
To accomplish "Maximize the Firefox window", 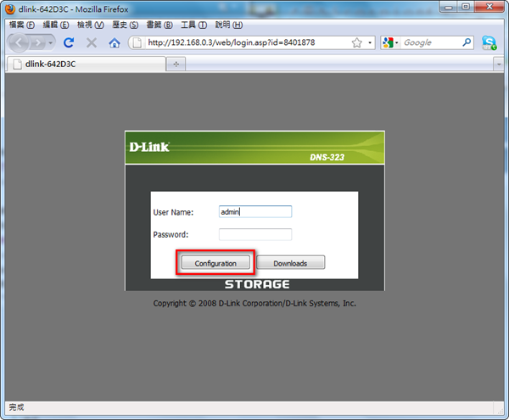I will pyautogui.click(x=466, y=7).
